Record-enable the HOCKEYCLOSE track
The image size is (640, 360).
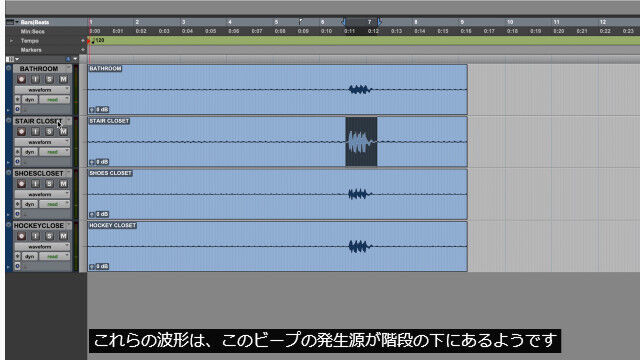pyautogui.click(x=22, y=236)
